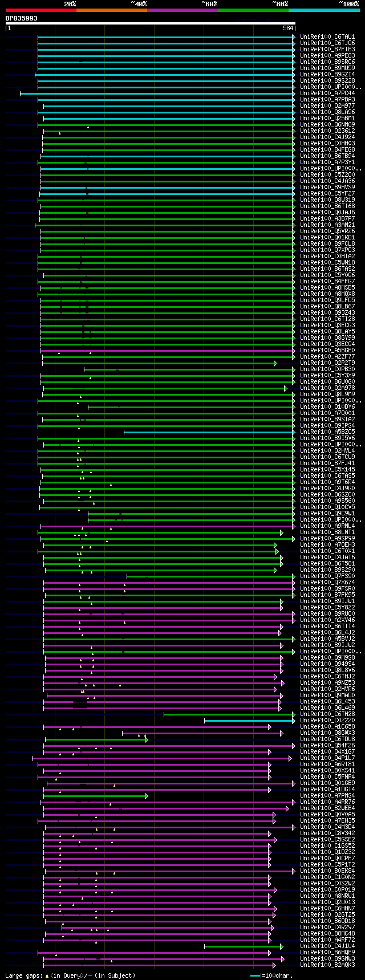Select hit label UniRef100_B8LNT1
365x980 pixels.
[x=327, y=532]
